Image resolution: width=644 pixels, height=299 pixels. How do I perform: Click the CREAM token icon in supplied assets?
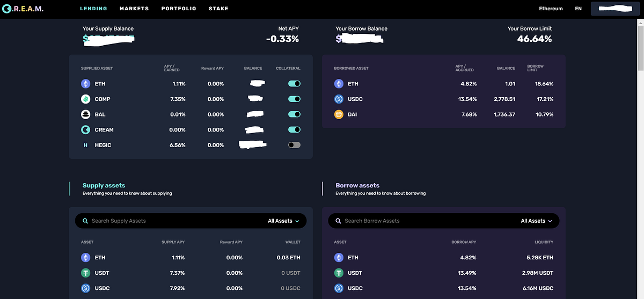[x=85, y=130]
